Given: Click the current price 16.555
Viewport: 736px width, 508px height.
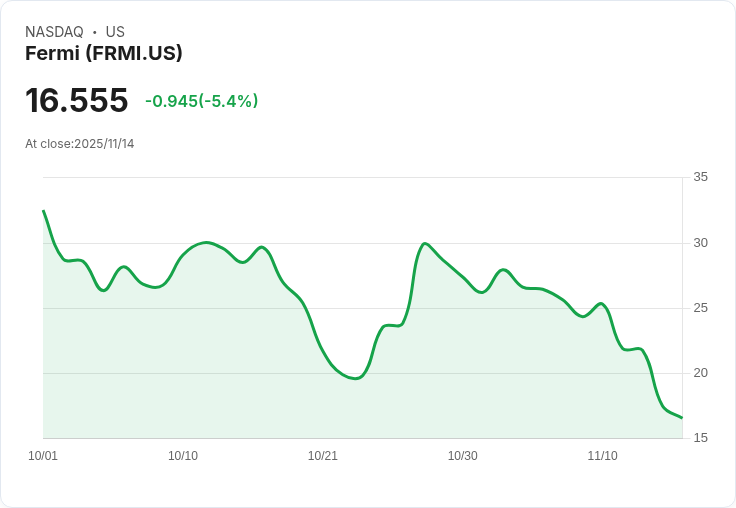Looking at the screenshot, I should click(77, 100).
